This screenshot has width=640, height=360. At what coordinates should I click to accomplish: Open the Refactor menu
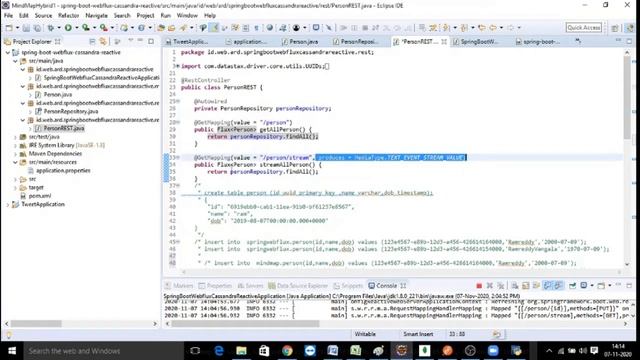point(68,16)
